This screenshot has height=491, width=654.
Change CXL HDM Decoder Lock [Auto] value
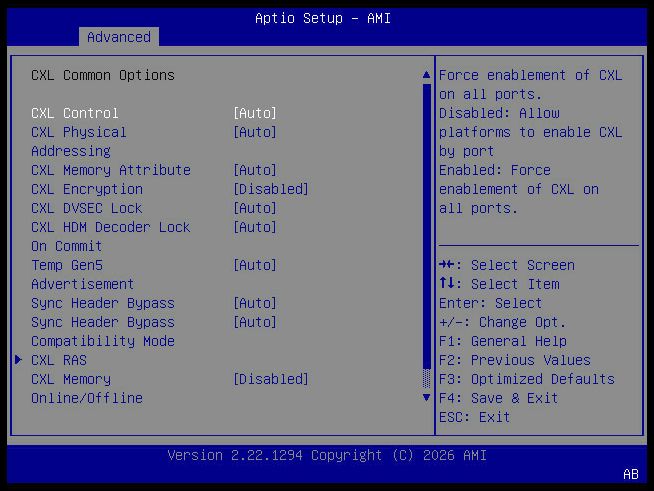(255, 227)
